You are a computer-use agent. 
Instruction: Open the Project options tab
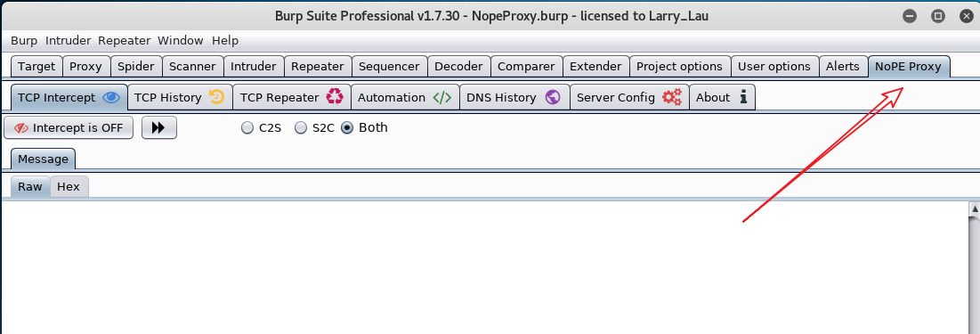click(x=679, y=66)
